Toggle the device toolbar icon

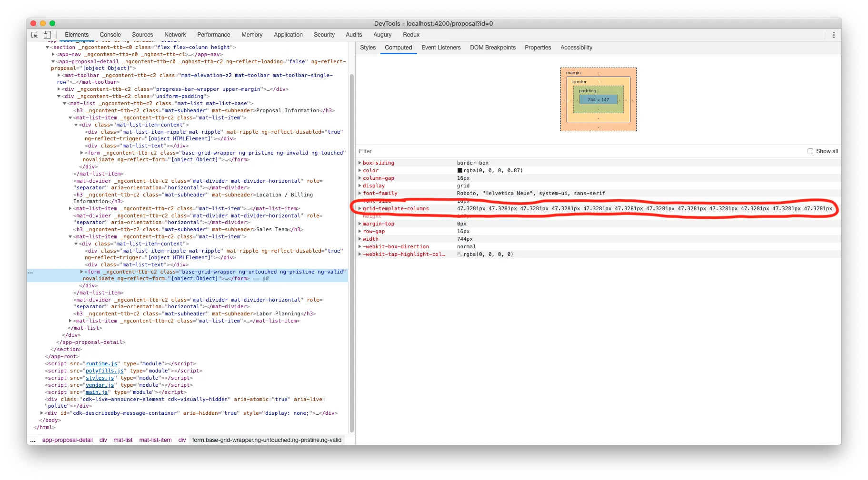tap(47, 35)
